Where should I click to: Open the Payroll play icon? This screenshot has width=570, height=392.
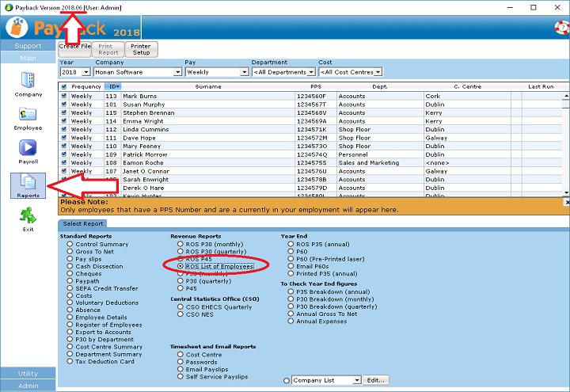coord(28,147)
